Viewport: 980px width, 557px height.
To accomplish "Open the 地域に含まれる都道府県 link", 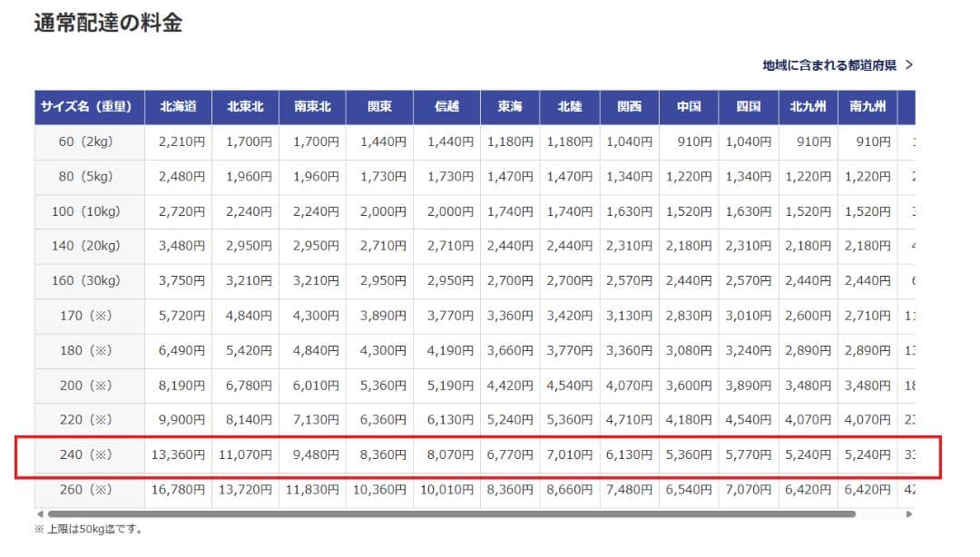I will point(829,65).
